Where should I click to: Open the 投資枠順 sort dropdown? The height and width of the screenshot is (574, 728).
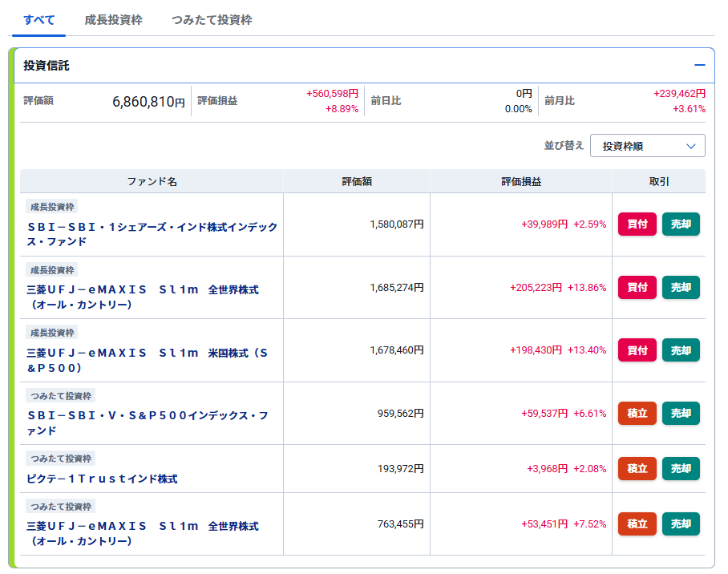coord(647,146)
